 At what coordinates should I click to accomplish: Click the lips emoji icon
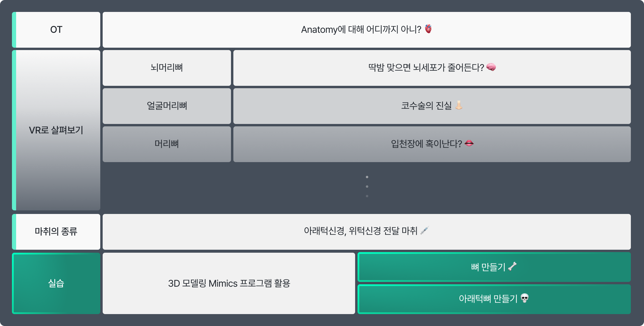469,143
